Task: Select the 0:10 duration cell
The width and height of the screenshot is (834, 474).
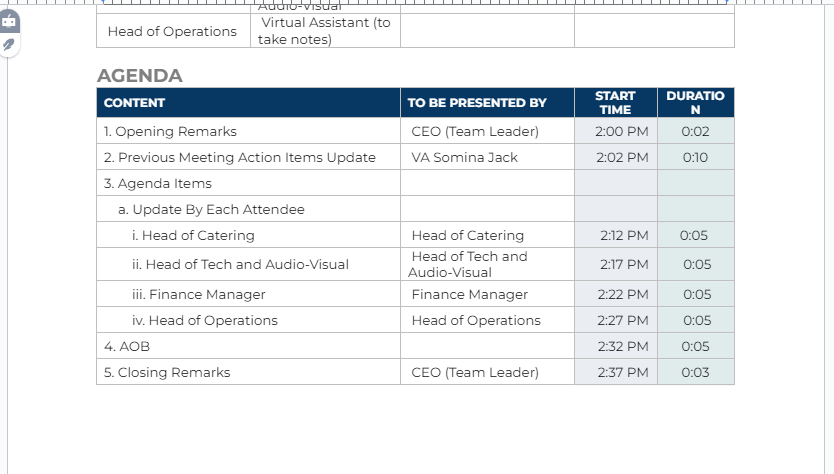Action: 696,157
